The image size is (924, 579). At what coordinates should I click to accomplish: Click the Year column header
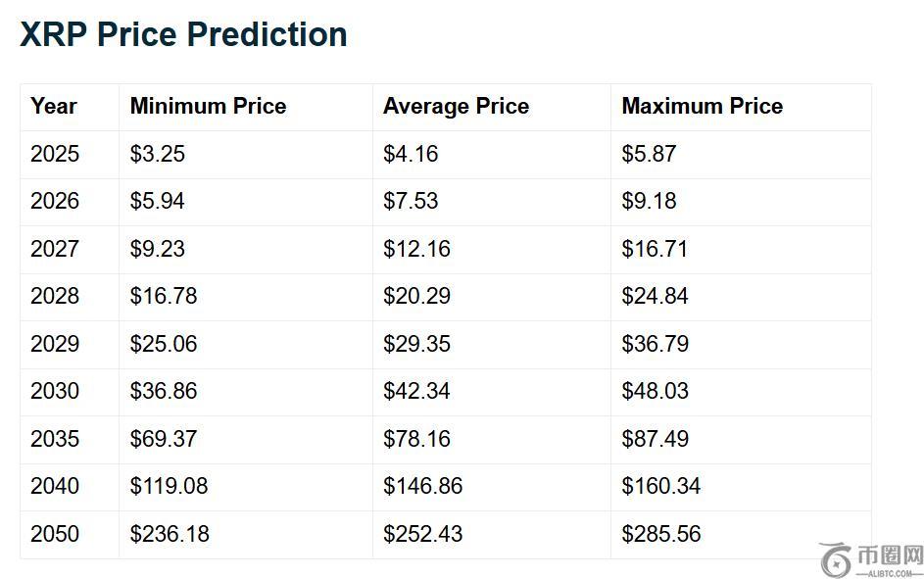click(x=53, y=107)
